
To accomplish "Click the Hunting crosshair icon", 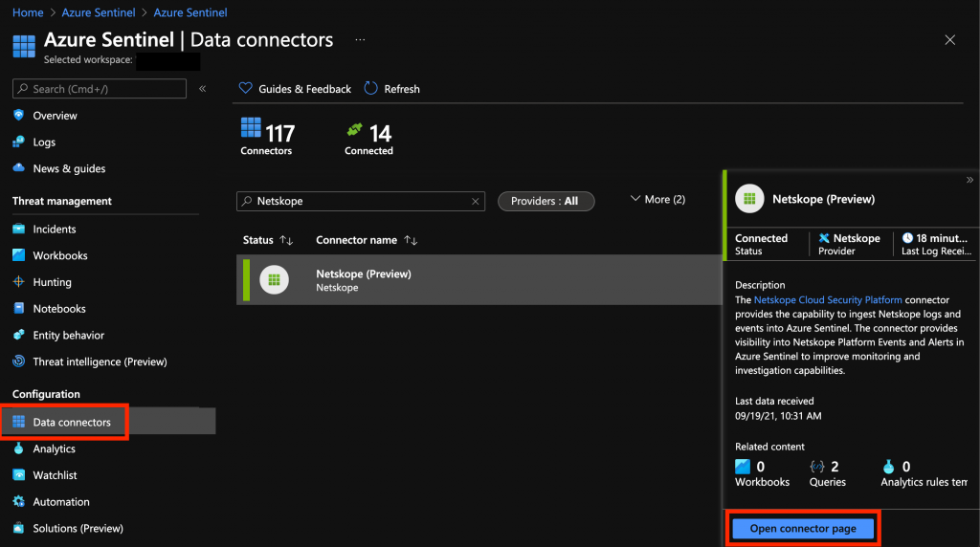I will point(19,281).
